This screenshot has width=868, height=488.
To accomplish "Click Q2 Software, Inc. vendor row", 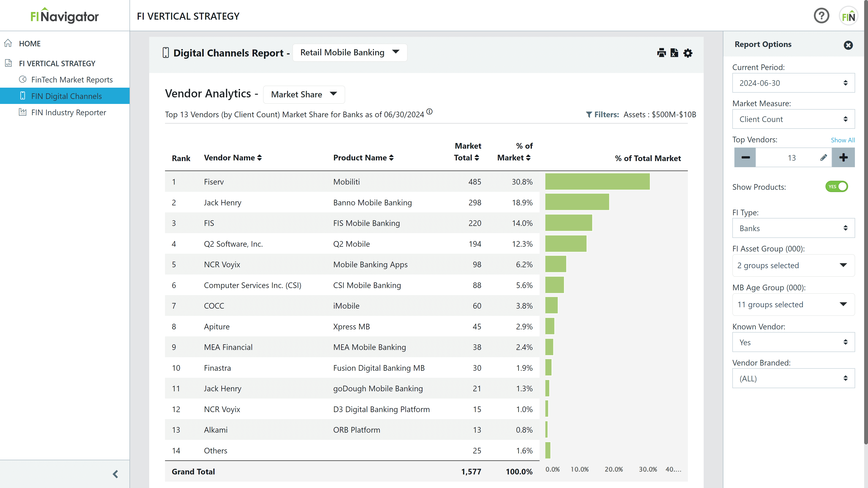I will (x=352, y=244).
